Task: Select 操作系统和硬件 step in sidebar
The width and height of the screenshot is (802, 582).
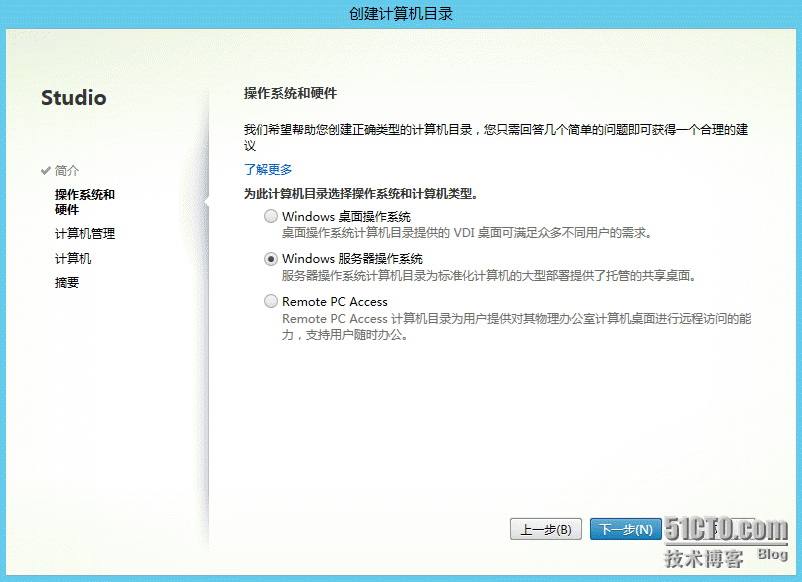Action: coord(85,202)
